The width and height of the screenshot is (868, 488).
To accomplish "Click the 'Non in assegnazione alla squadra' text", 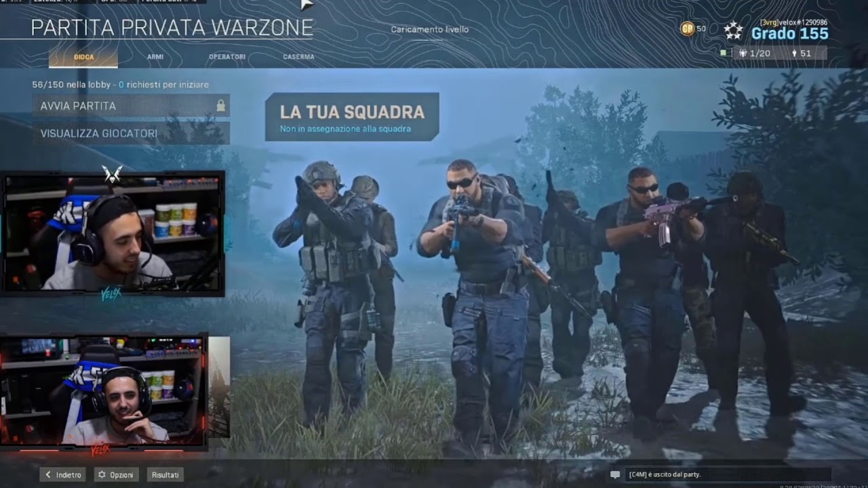I will (x=345, y=129).
